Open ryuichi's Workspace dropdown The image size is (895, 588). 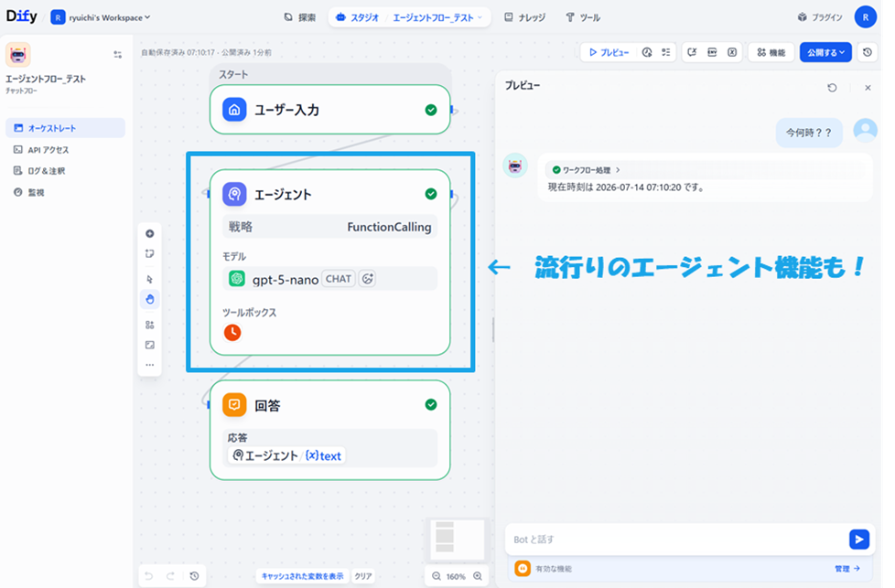click(x=101, y=17)
